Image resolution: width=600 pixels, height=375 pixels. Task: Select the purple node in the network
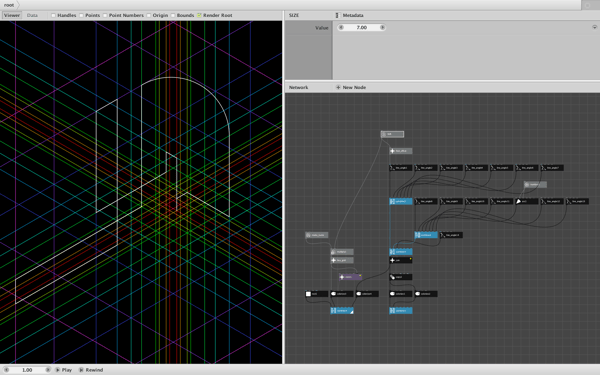click(350, 277)
